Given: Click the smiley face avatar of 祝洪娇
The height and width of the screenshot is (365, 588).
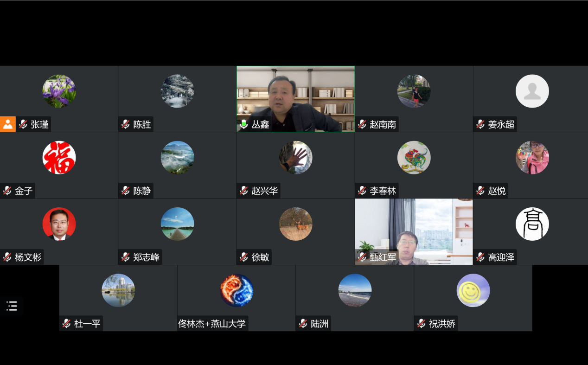Looking at the screenshot, I should [473, 290].
